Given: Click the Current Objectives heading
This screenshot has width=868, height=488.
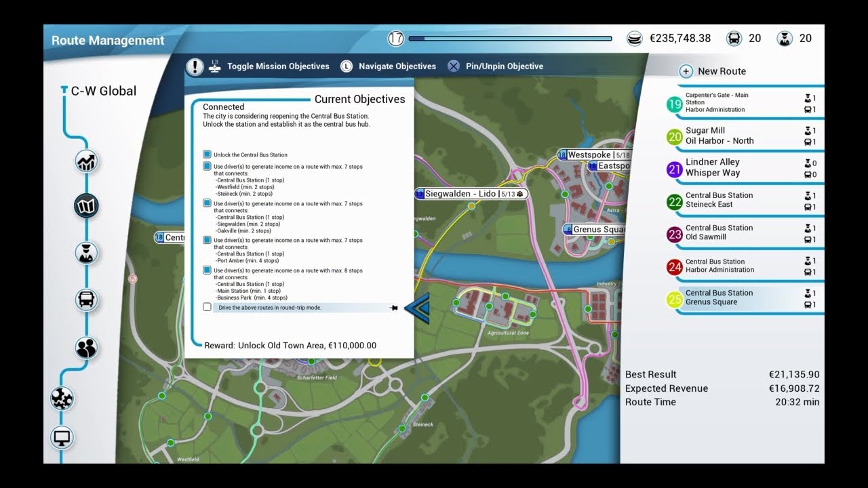Looking at the screenshot, I should [x=359, y=100].
